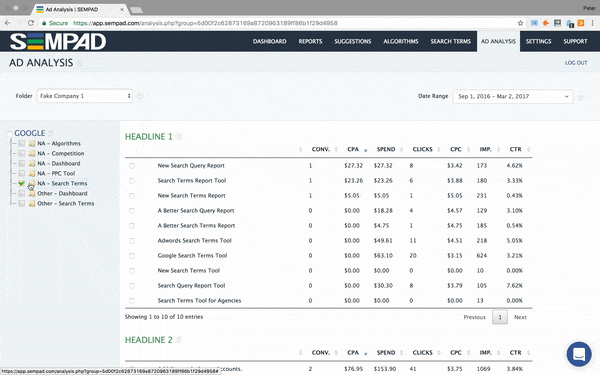Image resolution: width=600 pixels, height=375 pixels.
Task: Click Next pagination button
Action: 520,317
